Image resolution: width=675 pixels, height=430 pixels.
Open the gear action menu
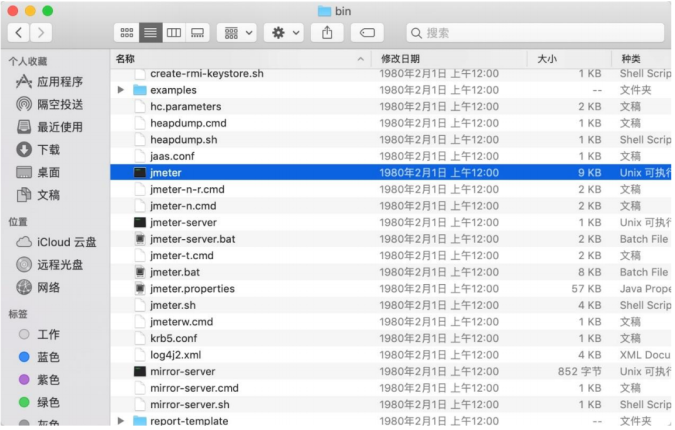pos(284,33)
